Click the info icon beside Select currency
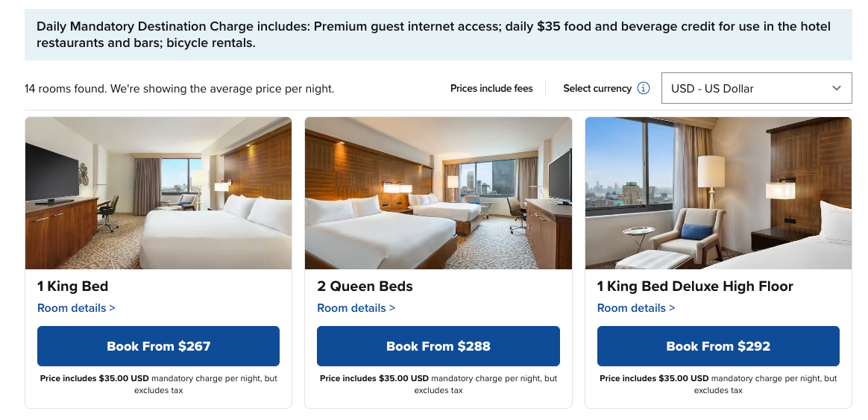 [x=644, y=88]
